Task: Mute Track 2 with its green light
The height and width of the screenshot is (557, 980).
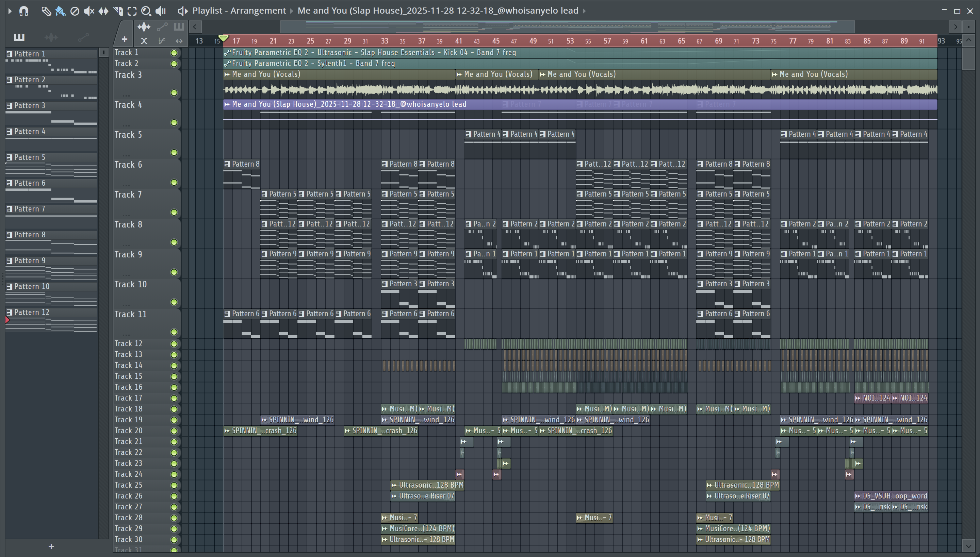Action: [174, 64]
